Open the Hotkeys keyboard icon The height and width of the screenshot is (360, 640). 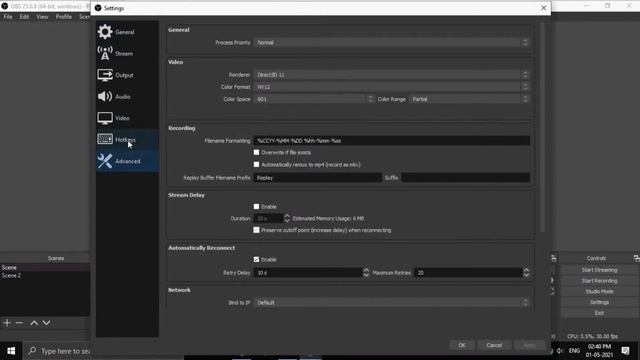[105, 139]
